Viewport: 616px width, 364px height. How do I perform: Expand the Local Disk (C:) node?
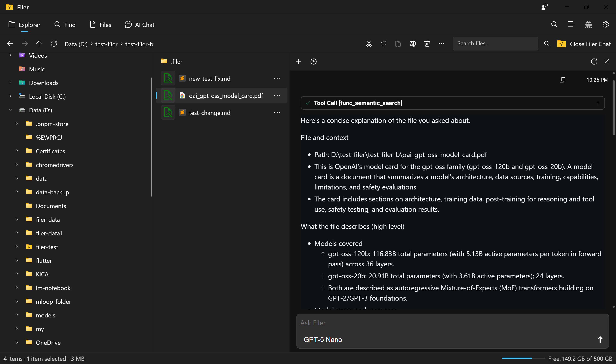click(10, 96)
